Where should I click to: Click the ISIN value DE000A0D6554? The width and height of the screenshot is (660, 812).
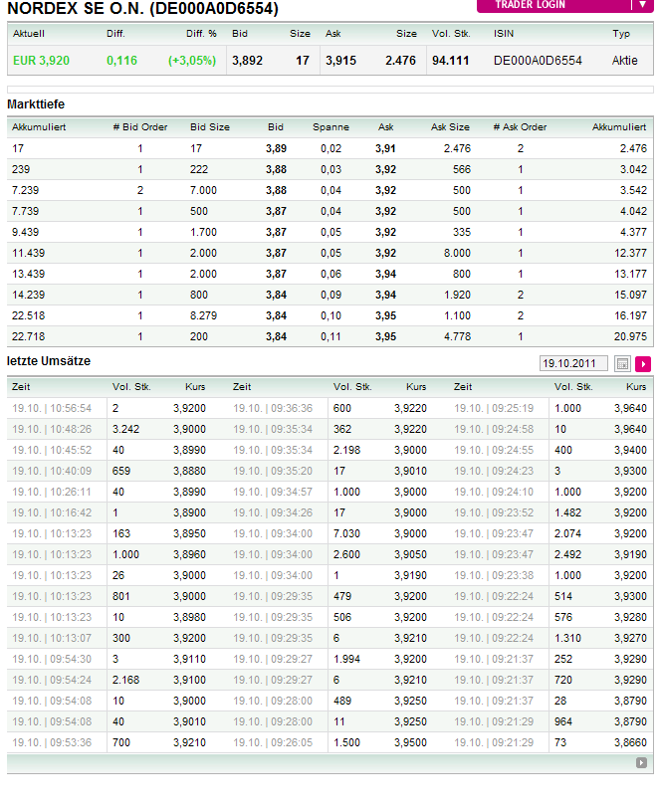[x=538, y=61]
